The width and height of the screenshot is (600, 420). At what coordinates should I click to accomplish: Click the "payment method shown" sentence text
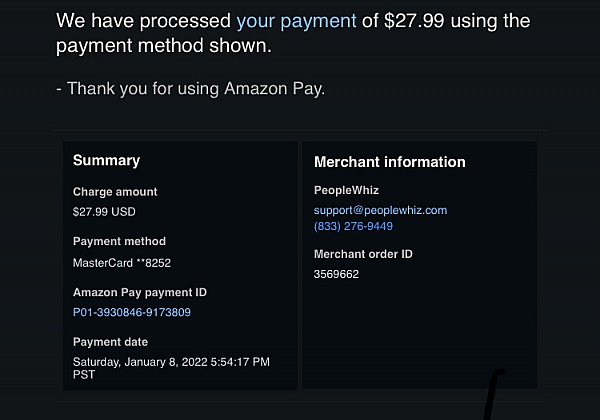point(163,46)
